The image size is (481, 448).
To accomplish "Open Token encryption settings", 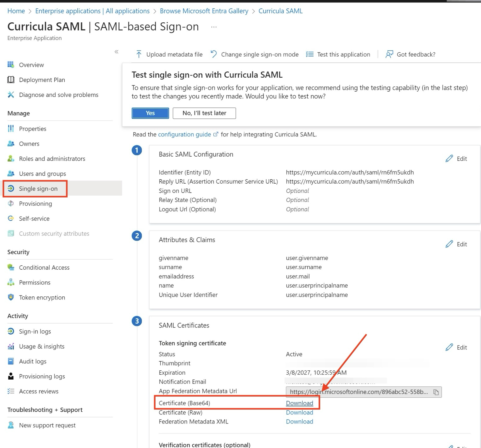I will [42, 297].
